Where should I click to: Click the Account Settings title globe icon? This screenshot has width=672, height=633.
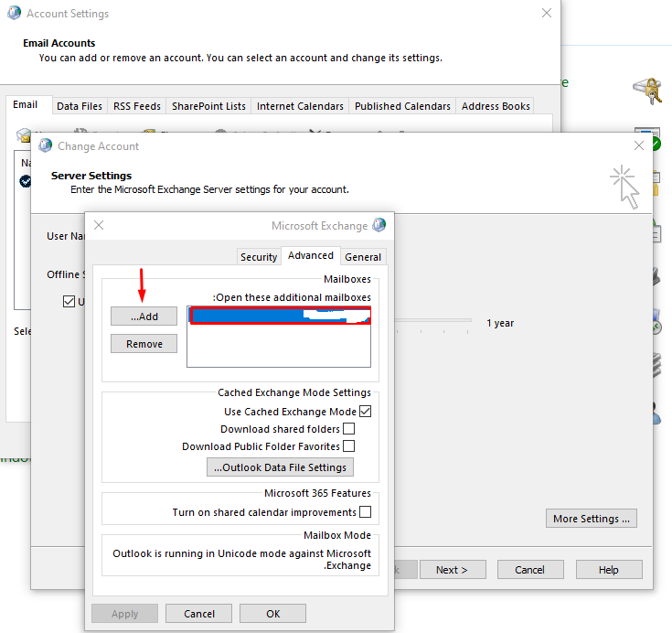point(14,13)
